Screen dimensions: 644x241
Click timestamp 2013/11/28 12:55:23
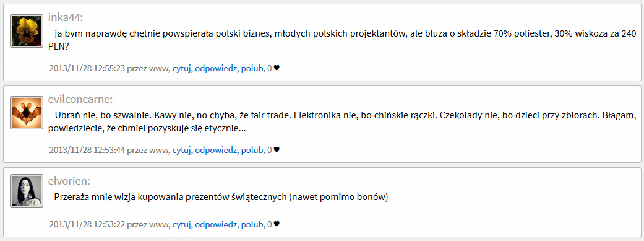click(x=87, y=69)
